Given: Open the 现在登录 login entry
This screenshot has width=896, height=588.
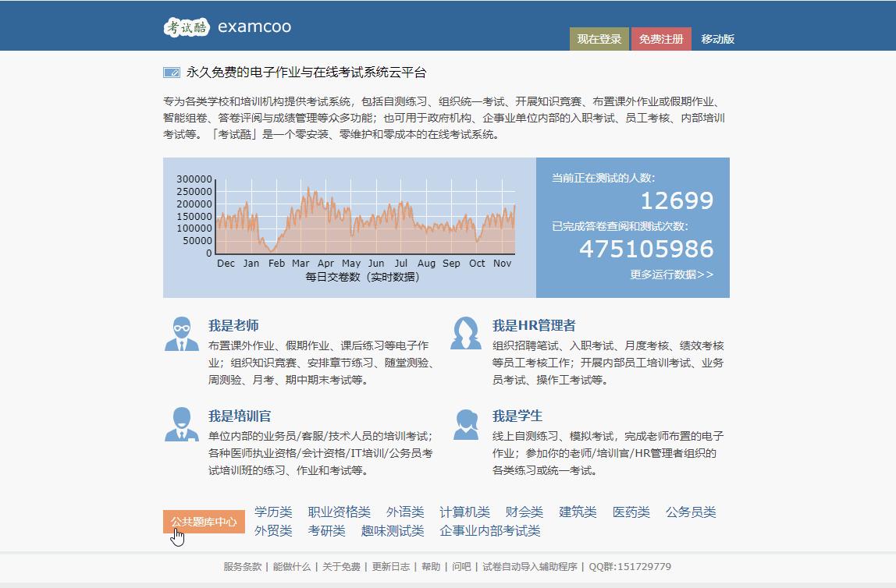Looking at the screenshot, I should click(598, 37).
